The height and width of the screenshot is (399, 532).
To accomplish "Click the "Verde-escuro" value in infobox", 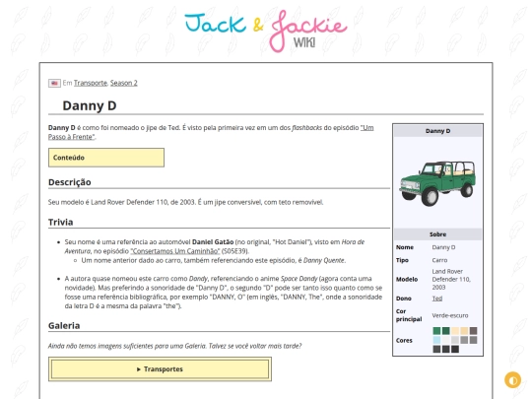I will (450, 315).
